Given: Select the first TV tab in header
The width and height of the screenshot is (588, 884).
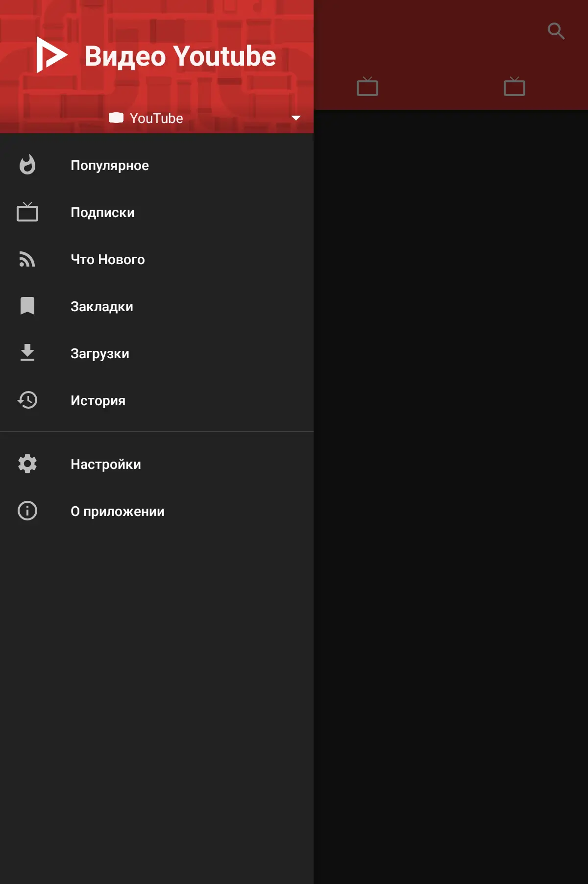Looking at the screenshot, I should click(367, 86).
